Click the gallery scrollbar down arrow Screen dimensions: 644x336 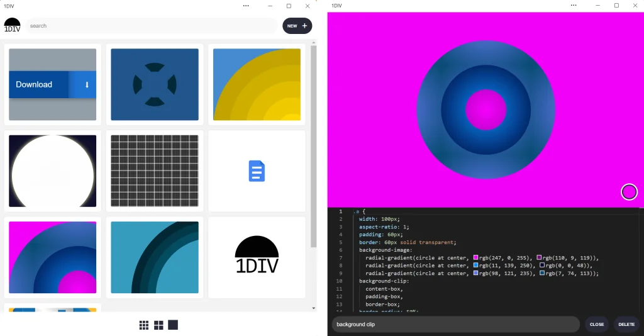(313, 308)
